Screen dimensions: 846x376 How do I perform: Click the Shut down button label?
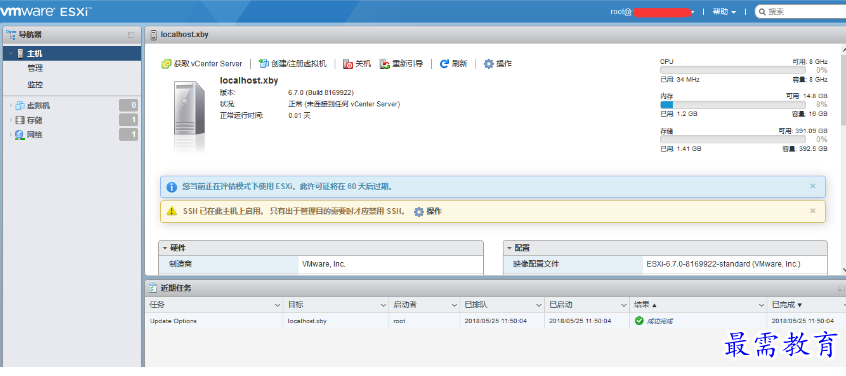363,64
